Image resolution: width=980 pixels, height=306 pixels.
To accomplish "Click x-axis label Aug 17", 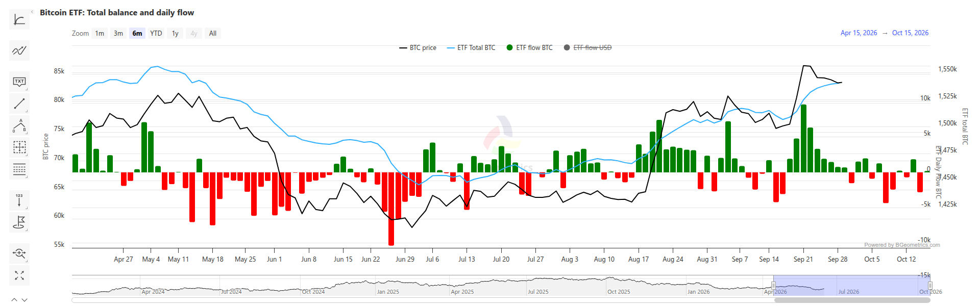I will [638, 259].
